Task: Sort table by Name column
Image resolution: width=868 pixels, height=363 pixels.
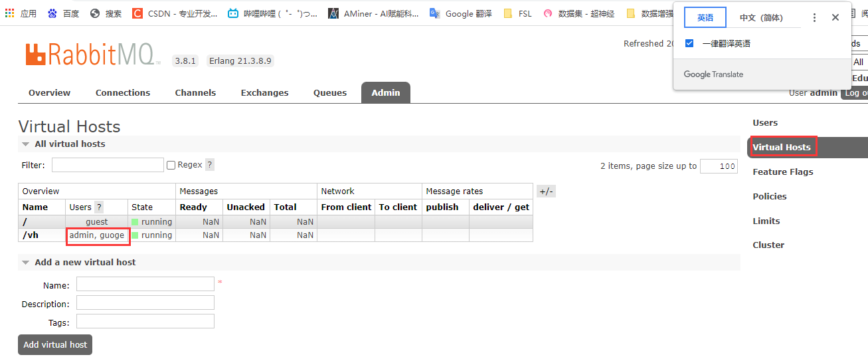Action: [x=35, y=207]
